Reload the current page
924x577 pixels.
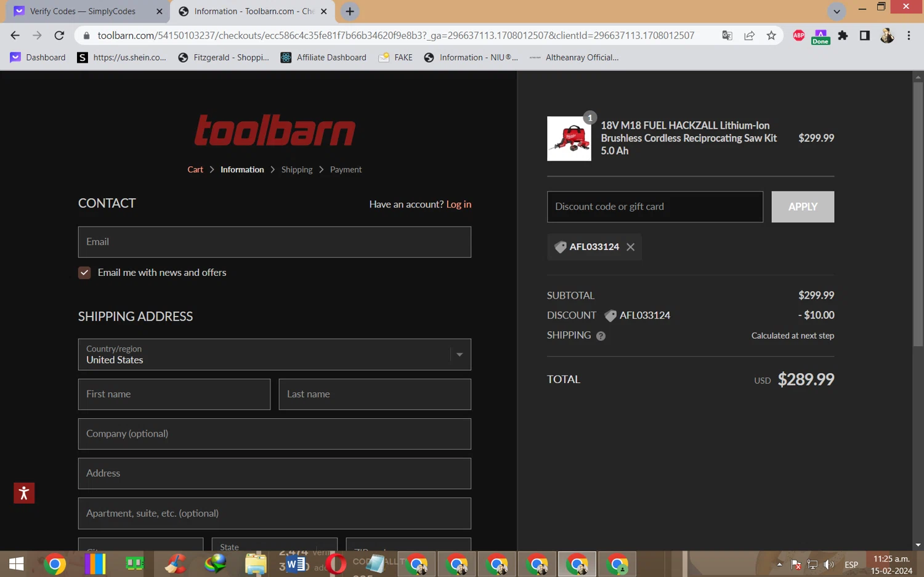pyautogui.click(x=59, y=36)
